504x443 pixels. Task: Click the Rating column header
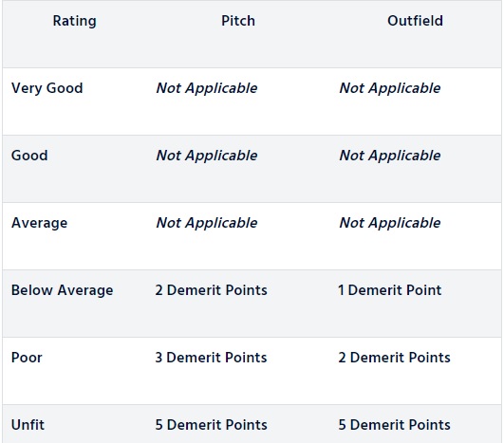point(75,21)
